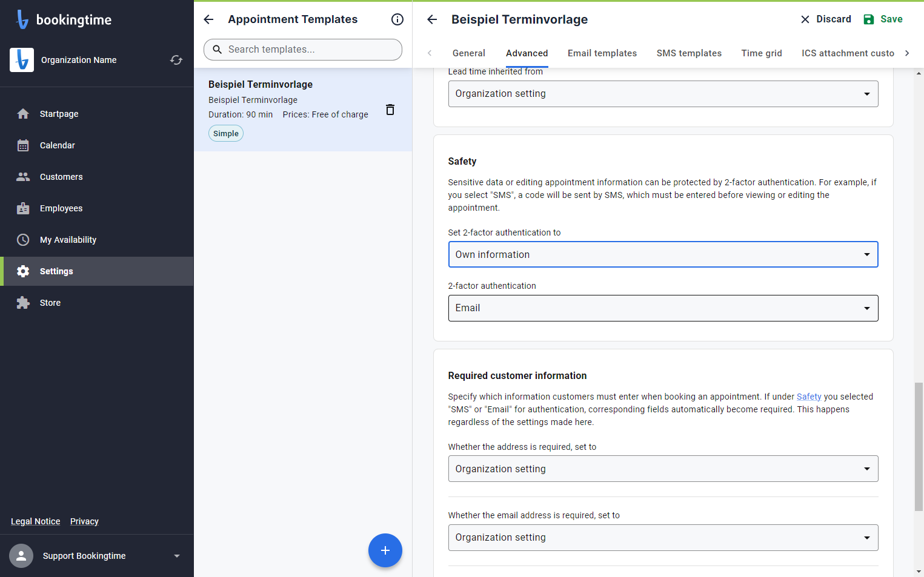
Task: Open the Calendar icon in sidebar
Action: pyautogui.click(x=23, y=145)
